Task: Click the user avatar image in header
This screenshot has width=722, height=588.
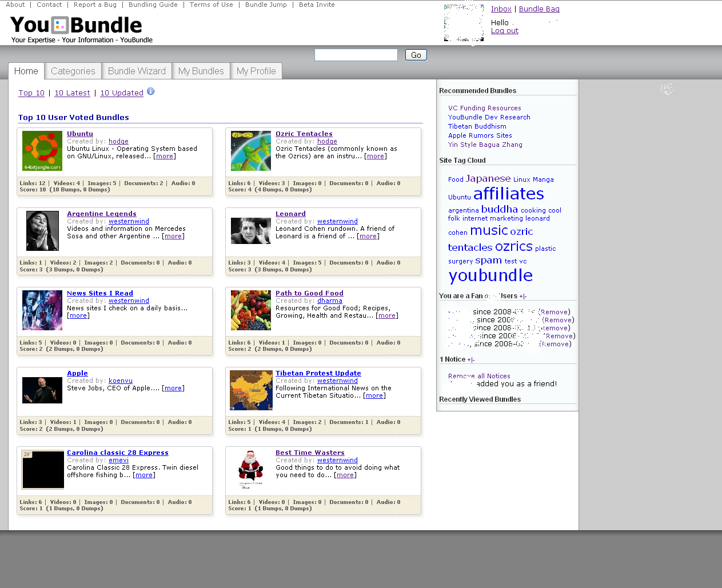Action: click(x=464, y=23)
